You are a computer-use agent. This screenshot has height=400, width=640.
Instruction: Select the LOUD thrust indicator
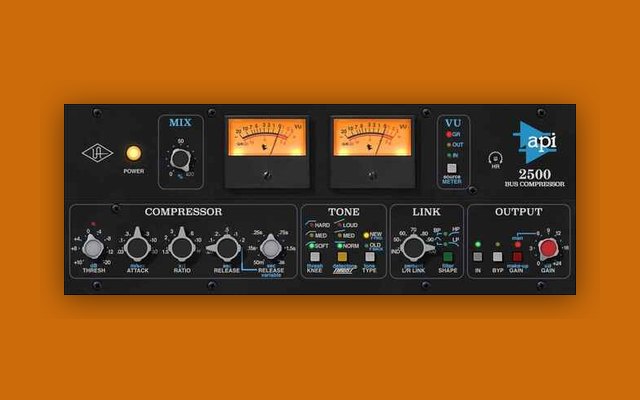pyautogui.click(x=340, y=225)
